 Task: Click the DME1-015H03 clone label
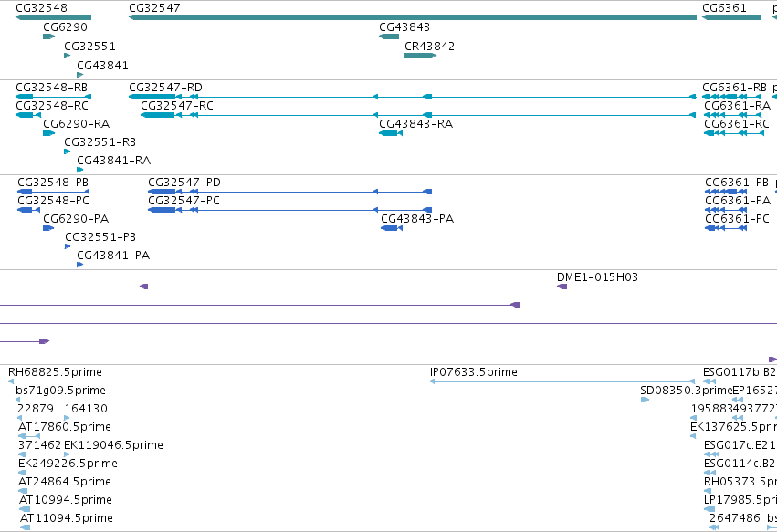[598, 277]
